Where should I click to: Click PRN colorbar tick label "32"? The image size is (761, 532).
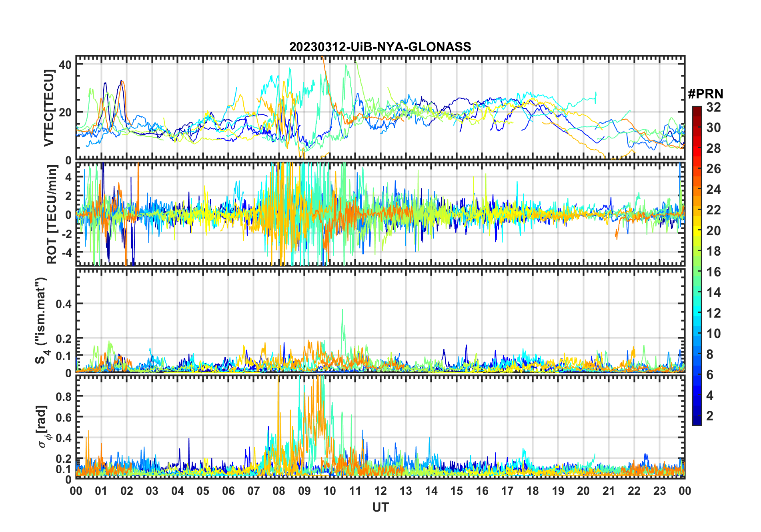click(713, 107)
